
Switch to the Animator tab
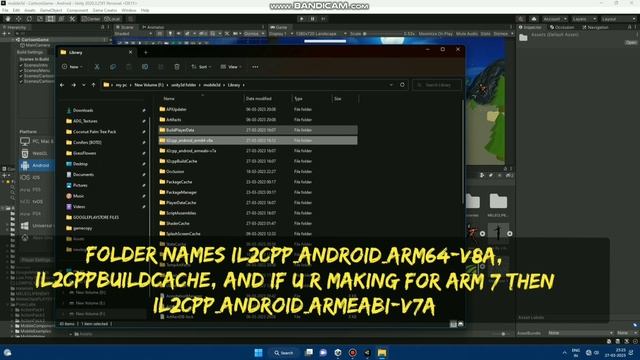[153, 27]
